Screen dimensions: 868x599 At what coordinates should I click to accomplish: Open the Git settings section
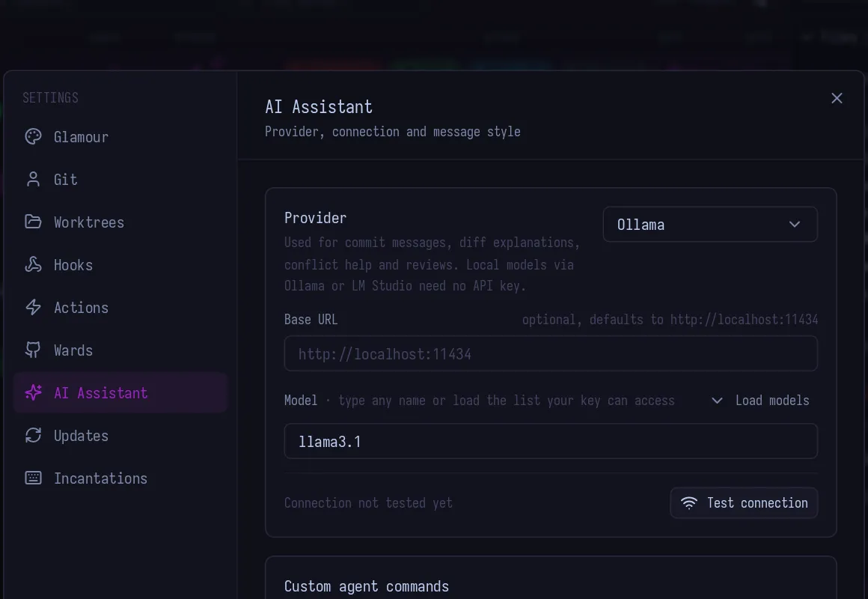(120, 180)
